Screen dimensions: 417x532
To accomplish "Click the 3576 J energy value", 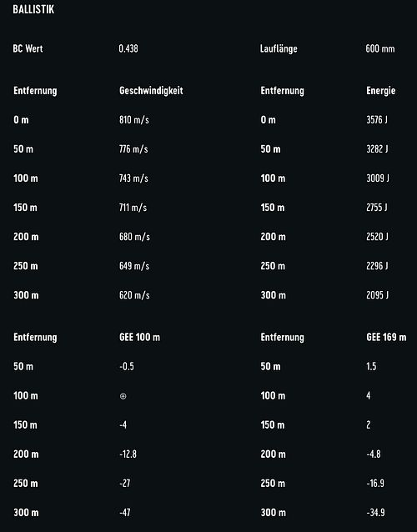I will click(x=377, y=120).
